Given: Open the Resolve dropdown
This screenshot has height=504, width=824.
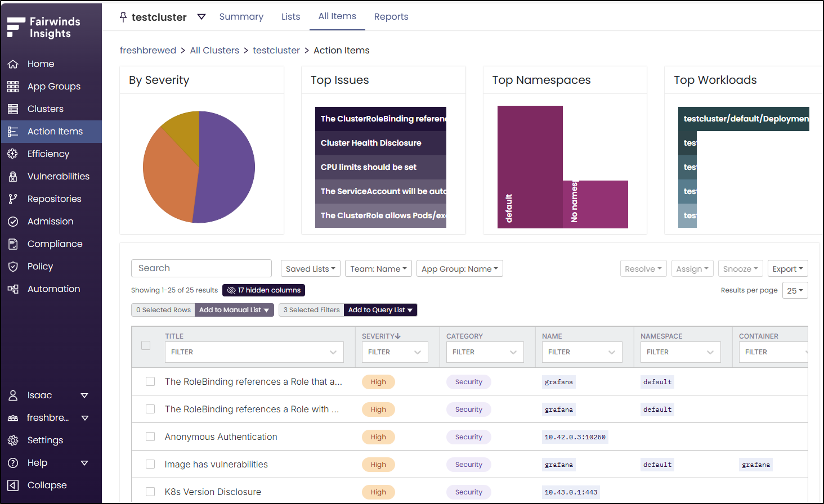Looking at the screenshot, I should pyautogui.click(x=643, y=269).
